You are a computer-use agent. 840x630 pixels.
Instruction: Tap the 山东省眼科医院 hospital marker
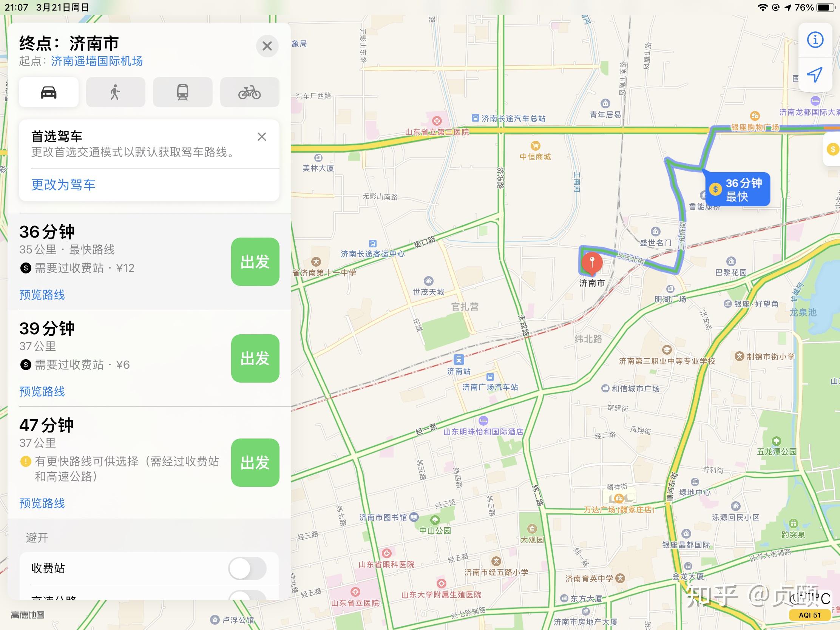[x=387, y=553]
